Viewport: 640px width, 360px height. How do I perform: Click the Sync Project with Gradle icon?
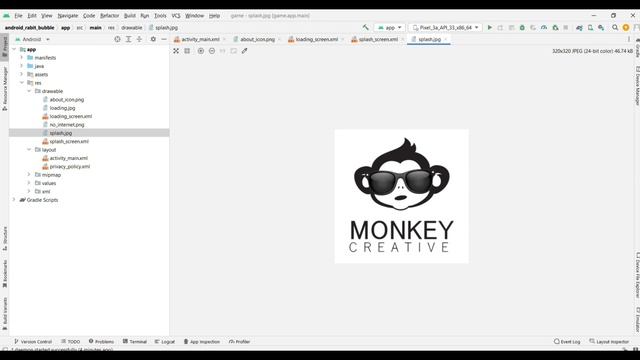point(579,27)
